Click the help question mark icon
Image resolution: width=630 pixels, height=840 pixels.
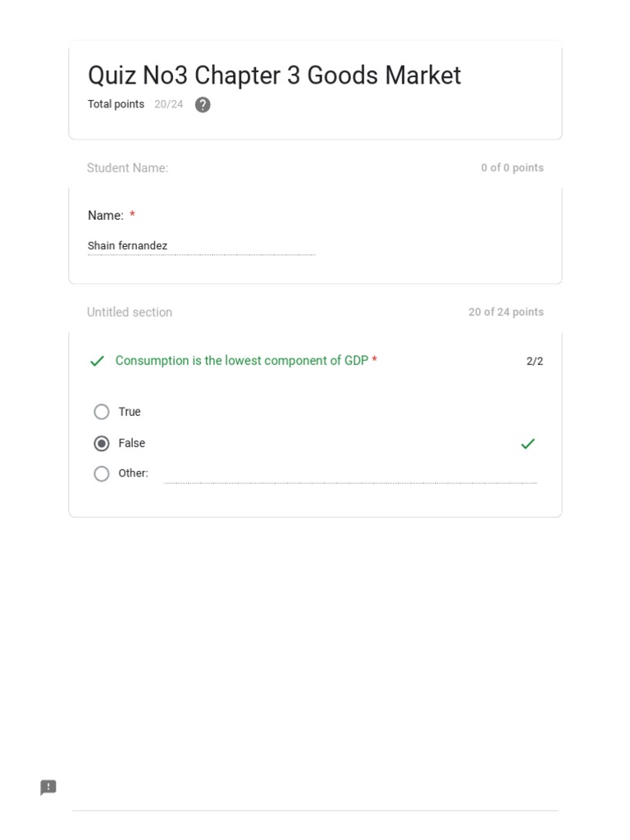pos(203,105)
